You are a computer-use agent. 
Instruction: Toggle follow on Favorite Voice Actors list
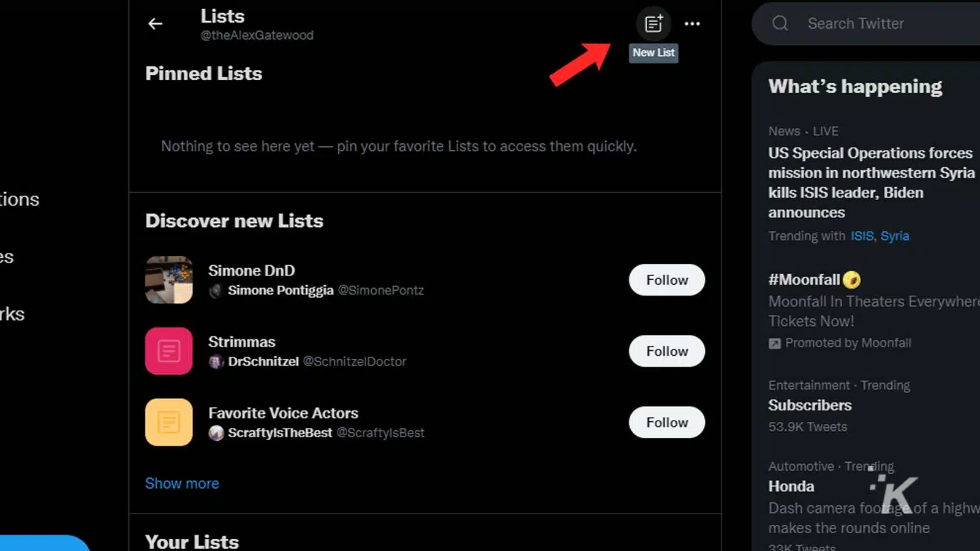(666, 422)
